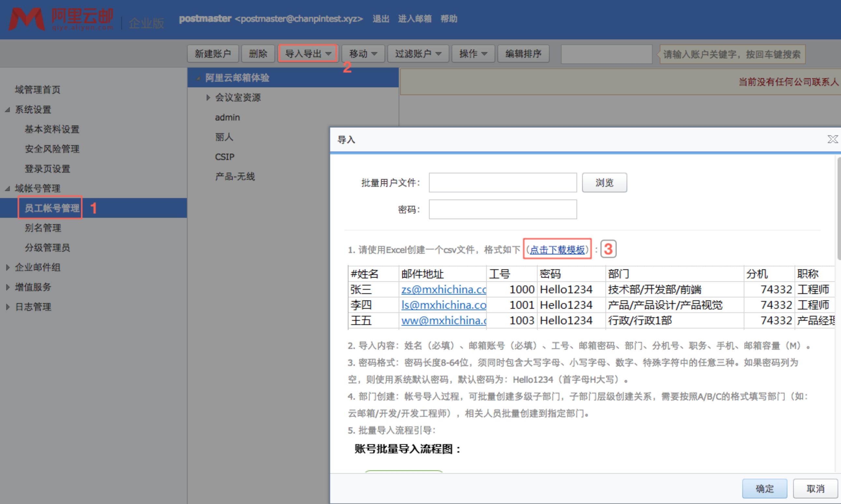Close the 导入 dialog
This screenshot has width=841, height=504.
(x=833, y=139)
